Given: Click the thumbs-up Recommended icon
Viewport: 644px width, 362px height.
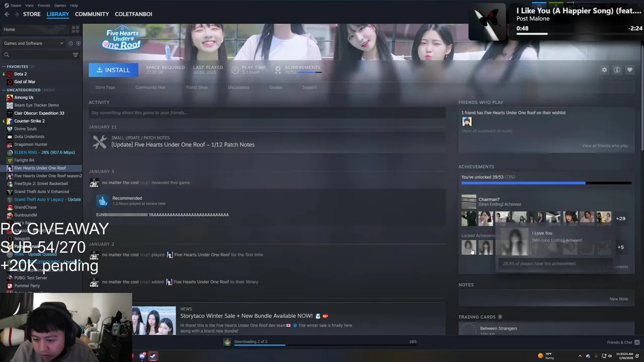Looking at the screenshot, I should [x=103, y=201].
